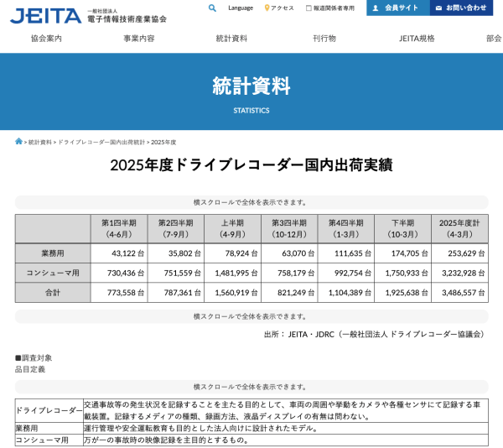Click the 751,559 台 cell

coord(176,273)
